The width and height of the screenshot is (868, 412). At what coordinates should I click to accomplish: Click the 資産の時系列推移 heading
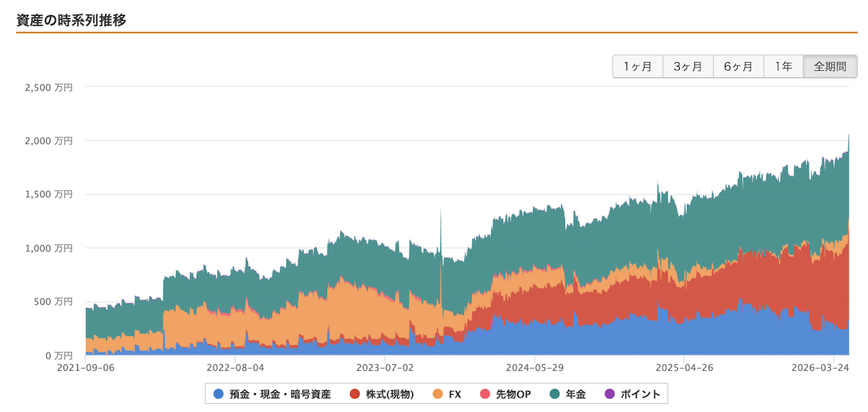71,20
